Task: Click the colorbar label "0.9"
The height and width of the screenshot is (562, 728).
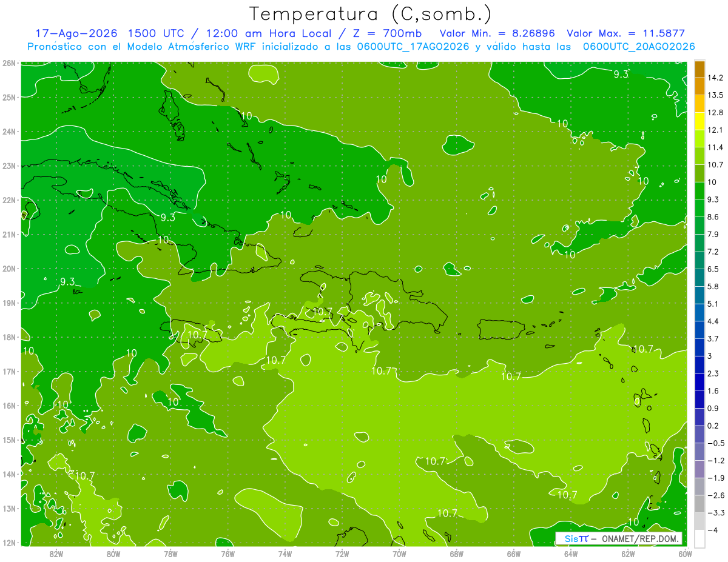Action: point(713,408)
